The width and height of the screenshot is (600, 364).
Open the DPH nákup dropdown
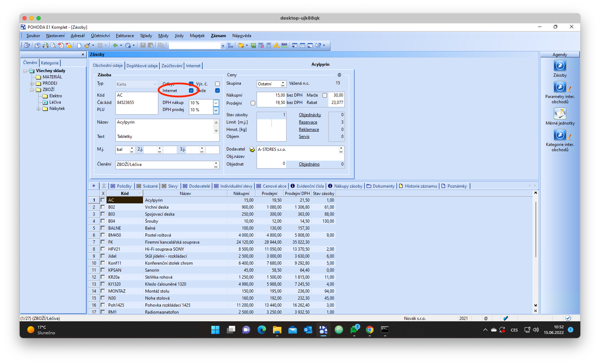click(x=216, y=103)
